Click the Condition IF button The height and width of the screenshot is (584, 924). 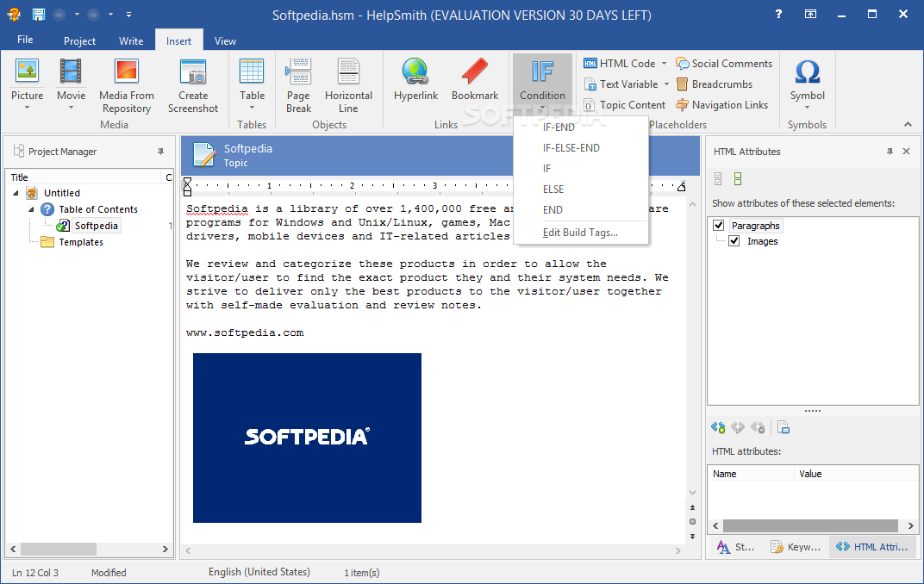click(542, 83)
